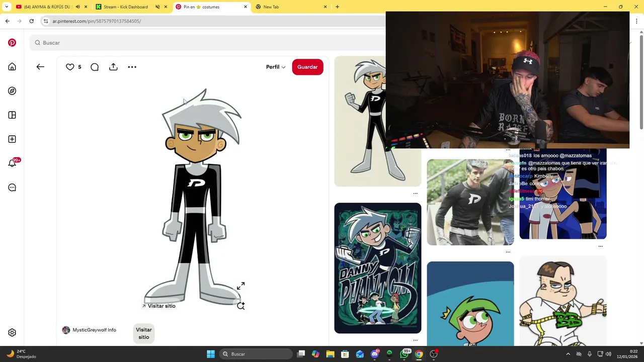
Task: Open the Windows Start menu
Action: [211, 354]
